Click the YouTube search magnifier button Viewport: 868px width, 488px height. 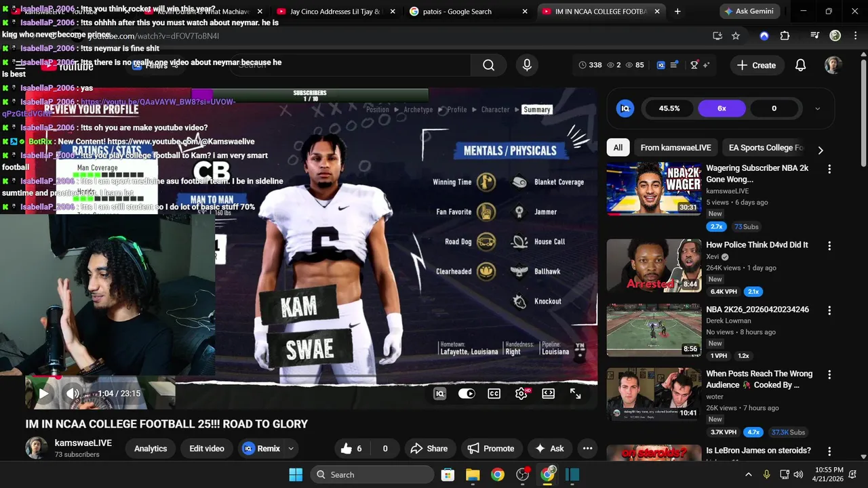tap(489, 65)
